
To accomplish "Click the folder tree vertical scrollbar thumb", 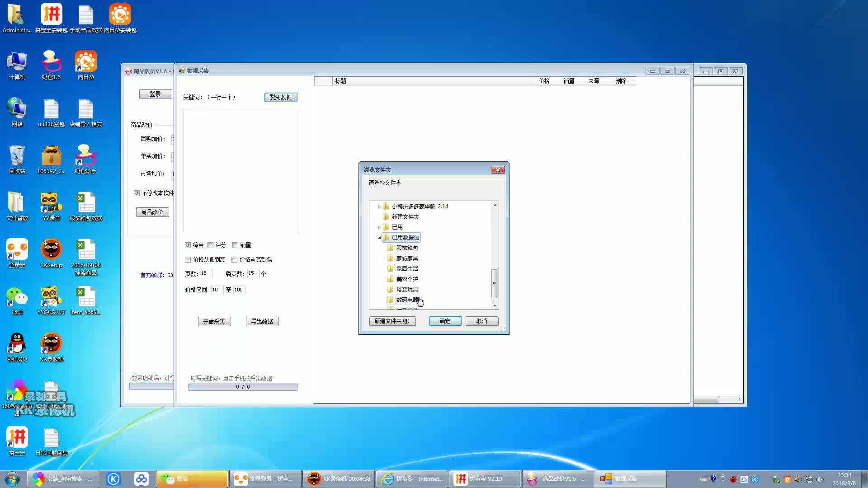I will (x=495, y=283).
